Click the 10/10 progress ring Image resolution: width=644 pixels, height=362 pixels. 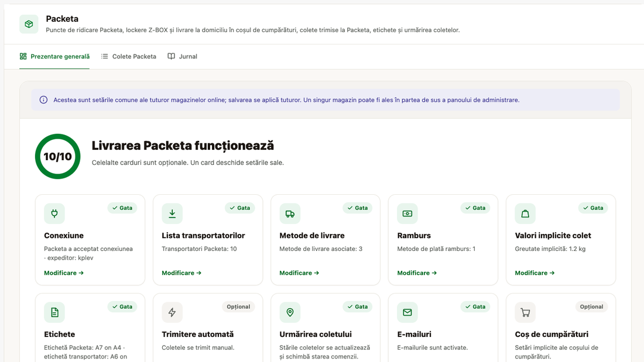[57, 156]
